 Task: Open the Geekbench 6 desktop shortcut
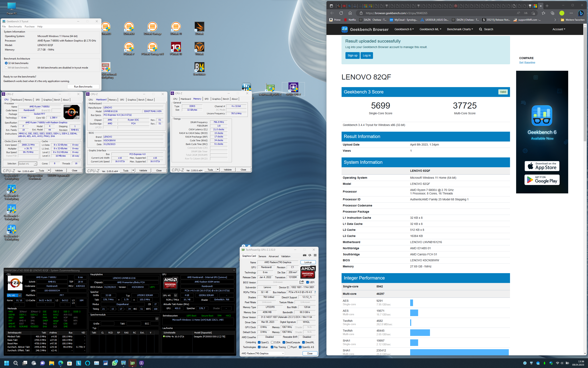click(x=11, y=233)
